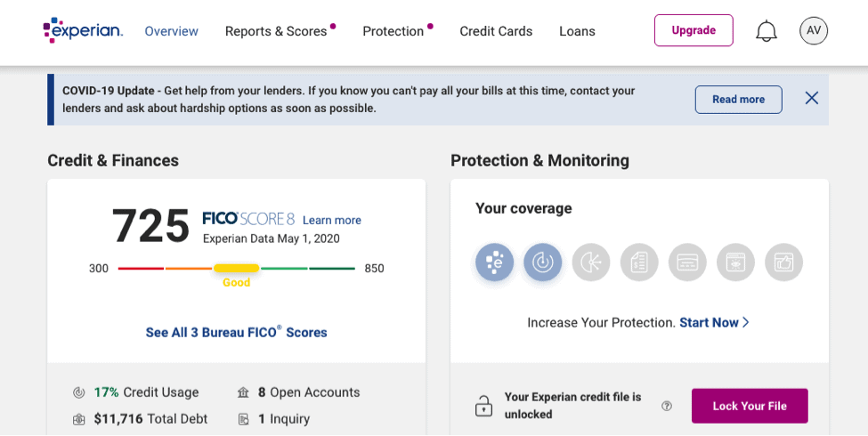Click the Open Accounts bank icon
This screenshot has height=436, width=868.
point(243,392)
